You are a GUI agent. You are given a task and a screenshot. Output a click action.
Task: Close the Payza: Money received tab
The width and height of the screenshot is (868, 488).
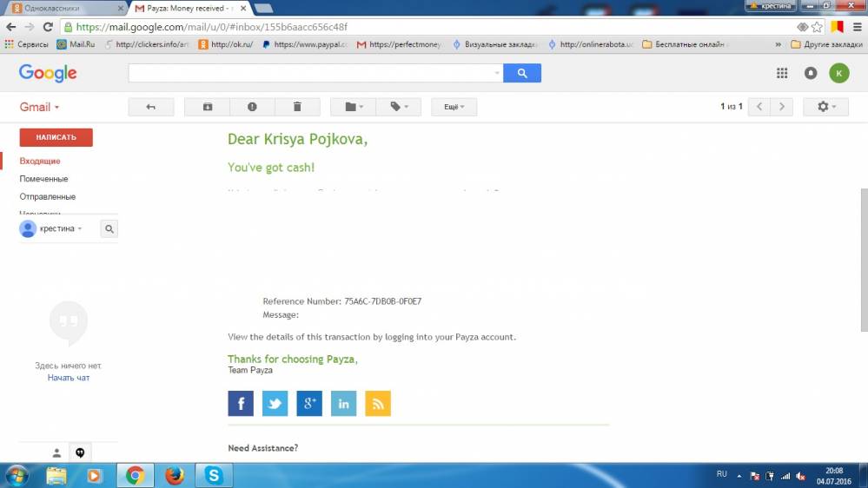pos(243,9)
